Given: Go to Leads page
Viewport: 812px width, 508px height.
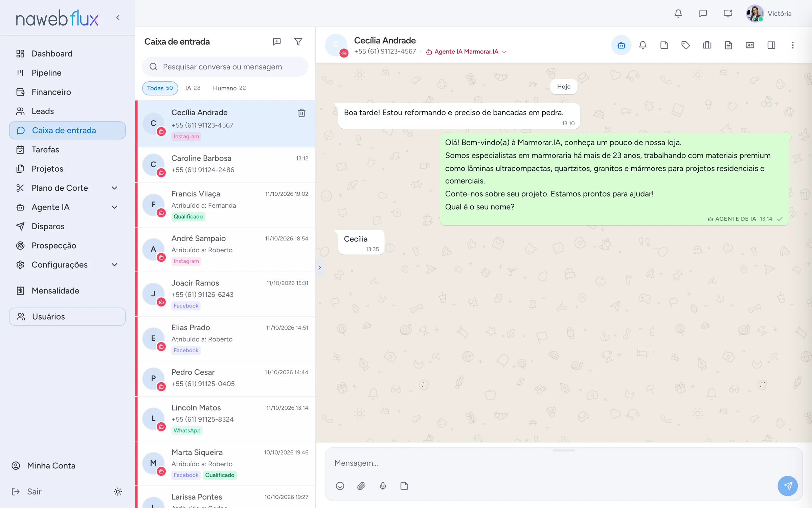Looking at the screenshot, I should point(67,111).
